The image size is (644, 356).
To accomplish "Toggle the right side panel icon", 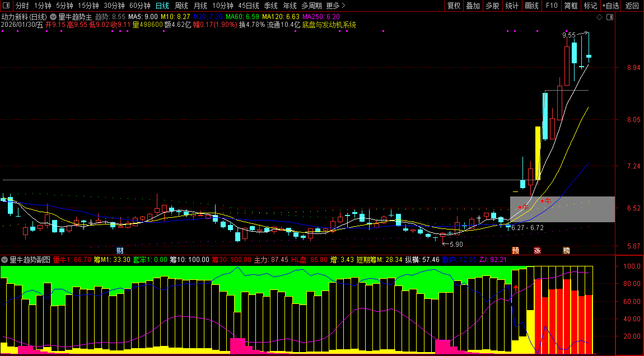I will click(610, 17).
